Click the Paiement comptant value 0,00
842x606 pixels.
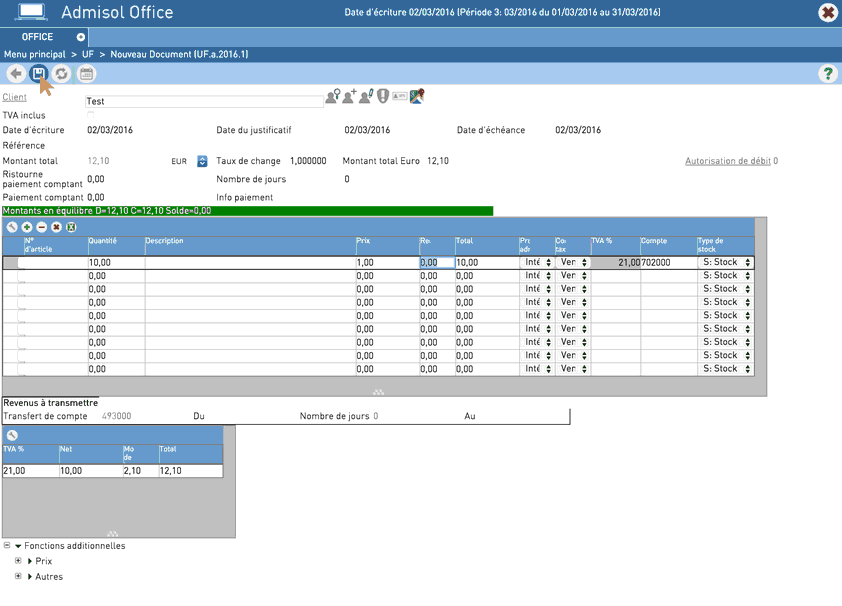click(x=96, y=198)
